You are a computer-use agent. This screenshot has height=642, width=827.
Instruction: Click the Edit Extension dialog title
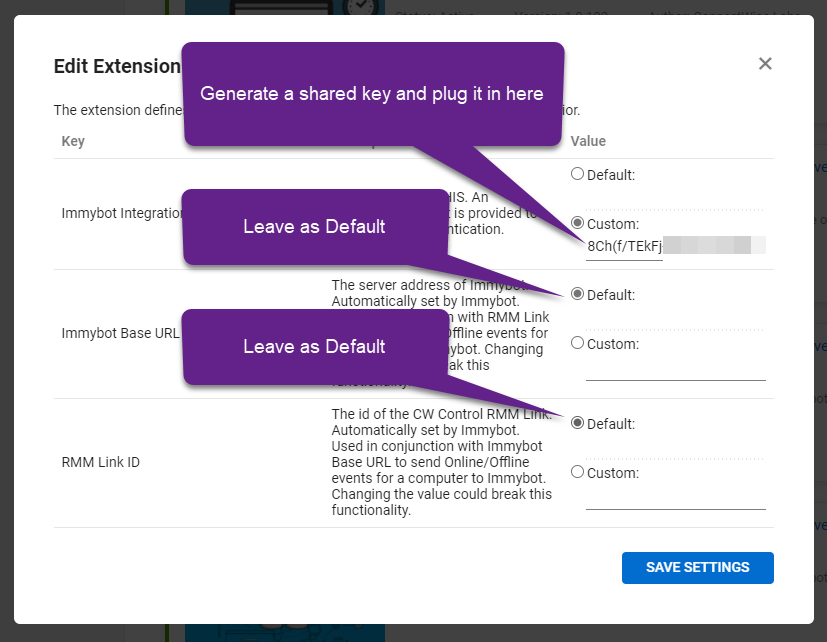(116, 67)
